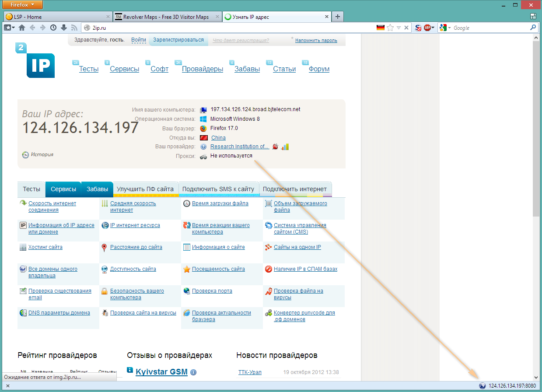Click the Войти login link
542x392 pixels.
[138, 40]
